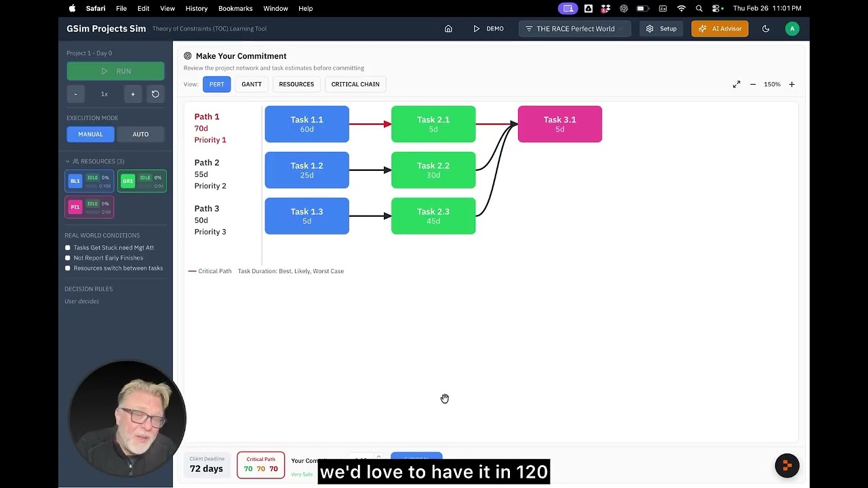The height and width of the screenshot is (488, 868).
Task: Click the 150% zoom level
Action: coord(772,84)
